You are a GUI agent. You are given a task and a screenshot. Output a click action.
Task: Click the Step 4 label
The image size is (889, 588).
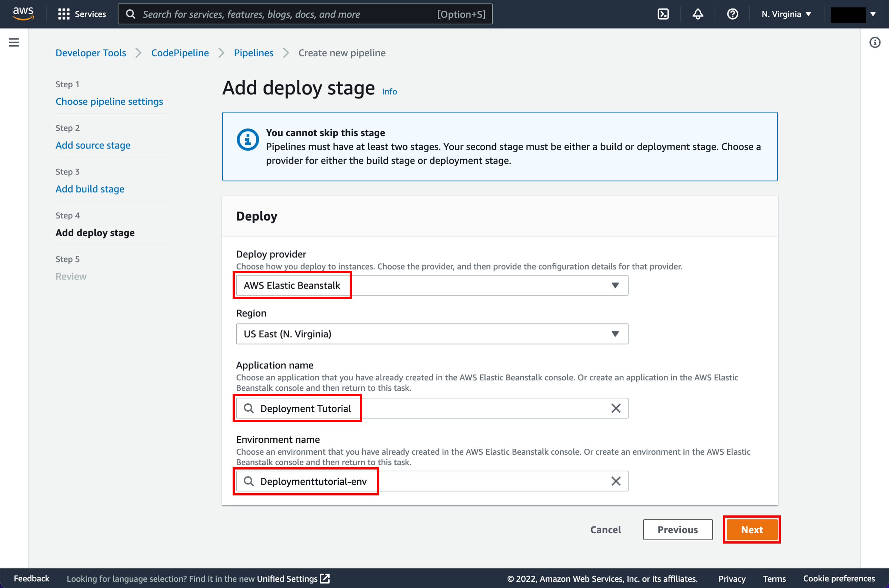tap(67, 216)
